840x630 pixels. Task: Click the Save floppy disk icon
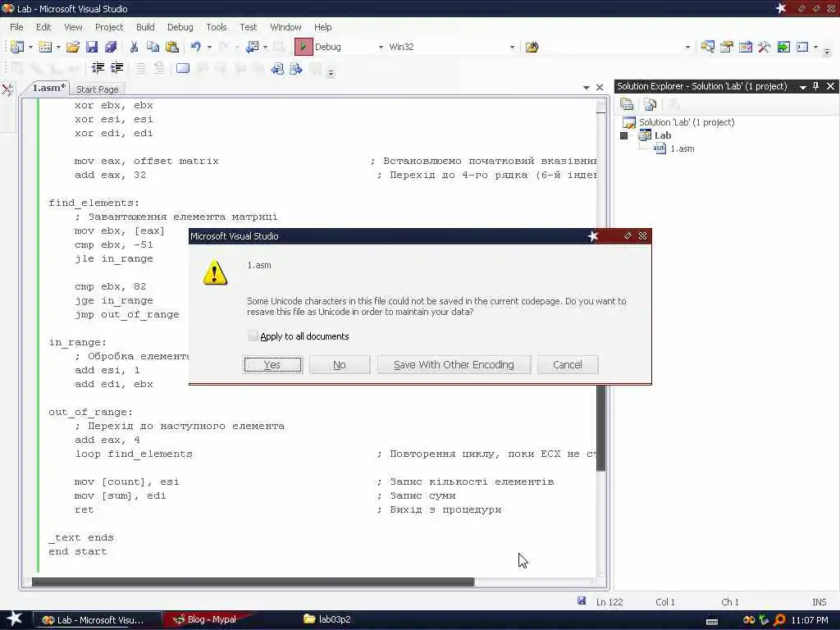point(92,47)
